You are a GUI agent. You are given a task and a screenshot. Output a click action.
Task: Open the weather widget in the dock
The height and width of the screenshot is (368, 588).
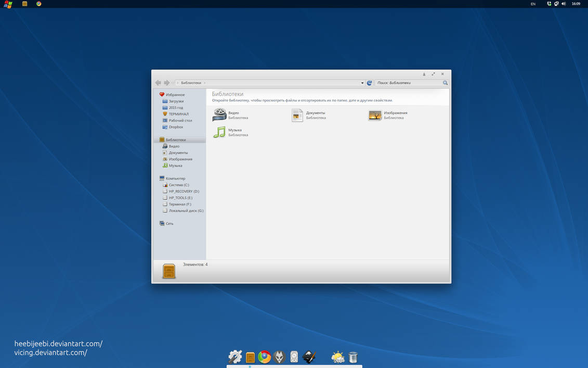click(338, 357)
